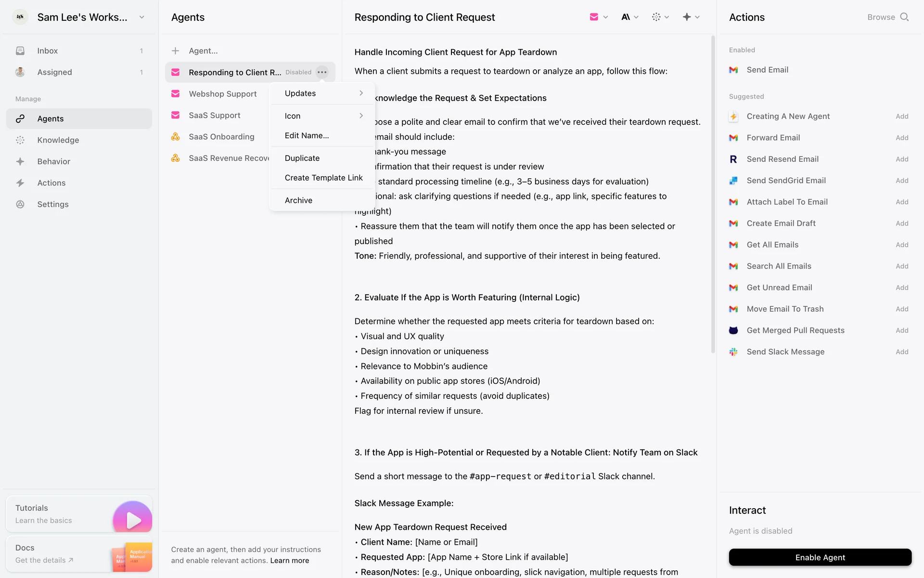Click the three-dots menu on Responding agent
This screenshot has height=578, width=924.
coord(322,72)
